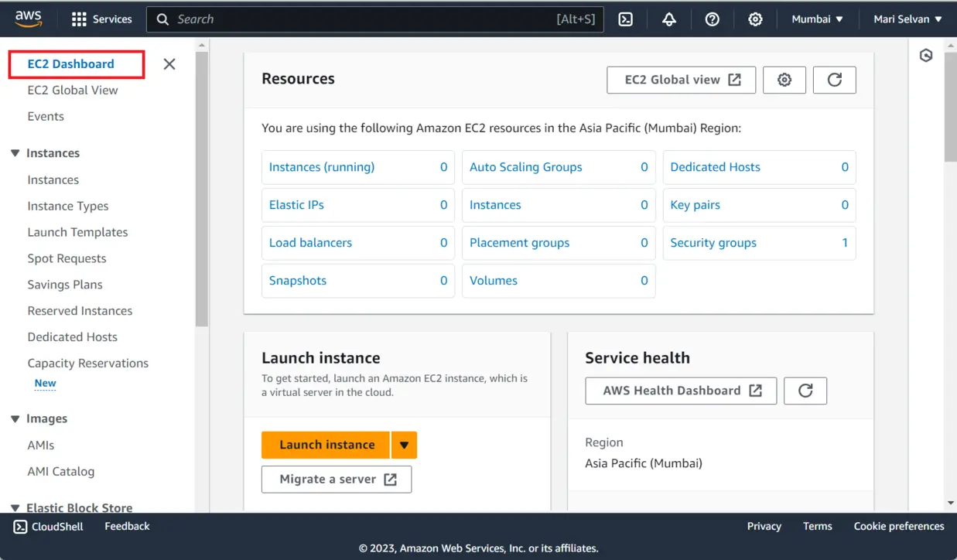Open Reserved Instances in sidebar
This screenshot has width=957, height=560.
point(80,311)
